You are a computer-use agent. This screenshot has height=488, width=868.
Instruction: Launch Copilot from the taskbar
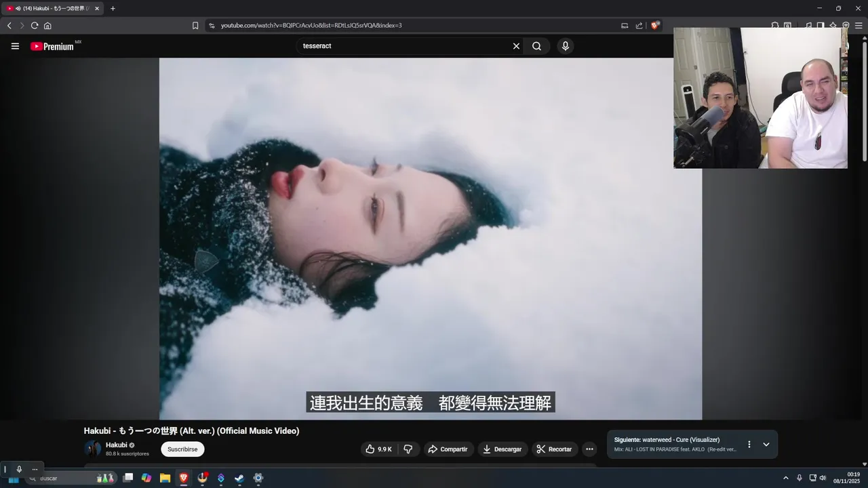(146, 479)
